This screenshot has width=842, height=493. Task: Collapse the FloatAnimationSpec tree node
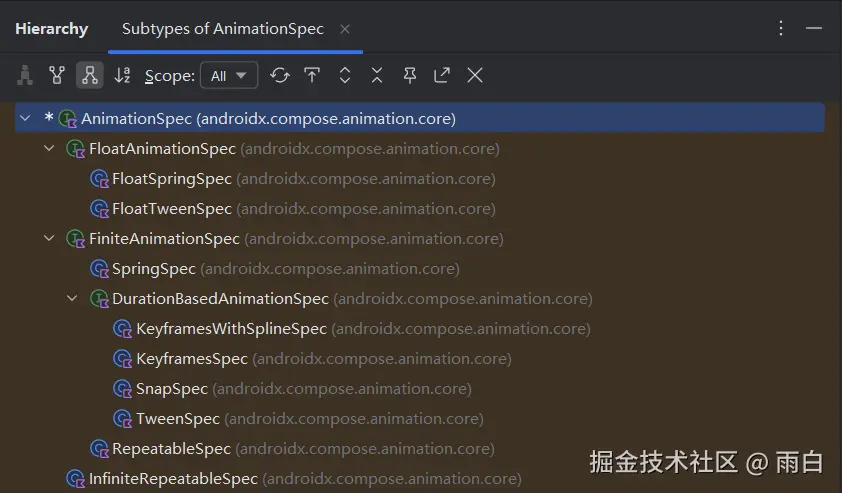click(49, 149)
